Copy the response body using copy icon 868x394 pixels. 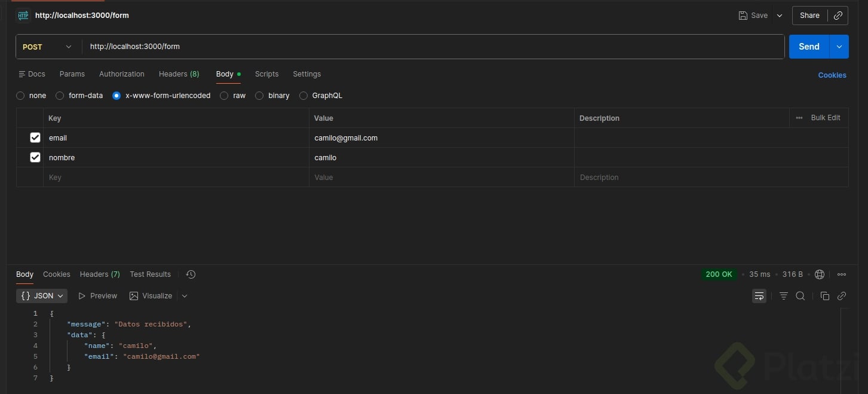(824, 296)
